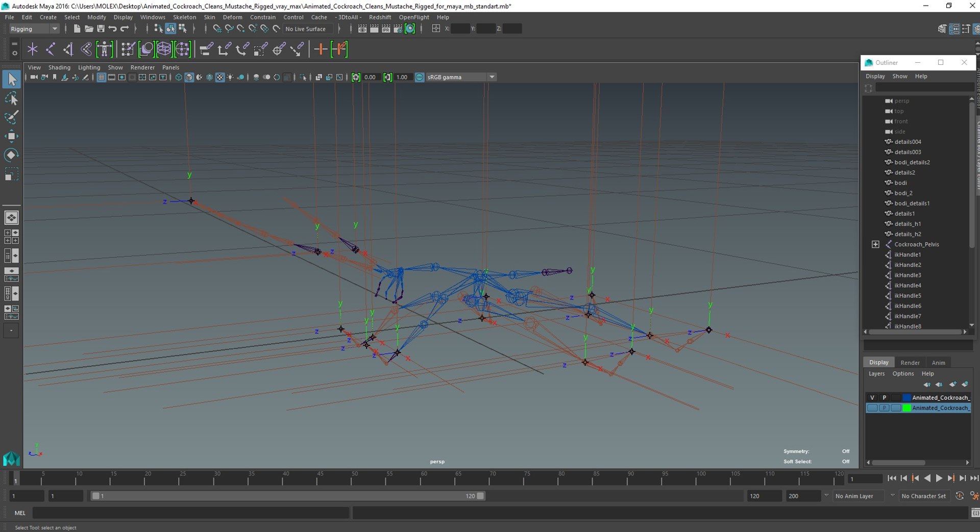Switch to the Anim tab
The width and height of the screenshot is (980, 532).
[938, 363]
